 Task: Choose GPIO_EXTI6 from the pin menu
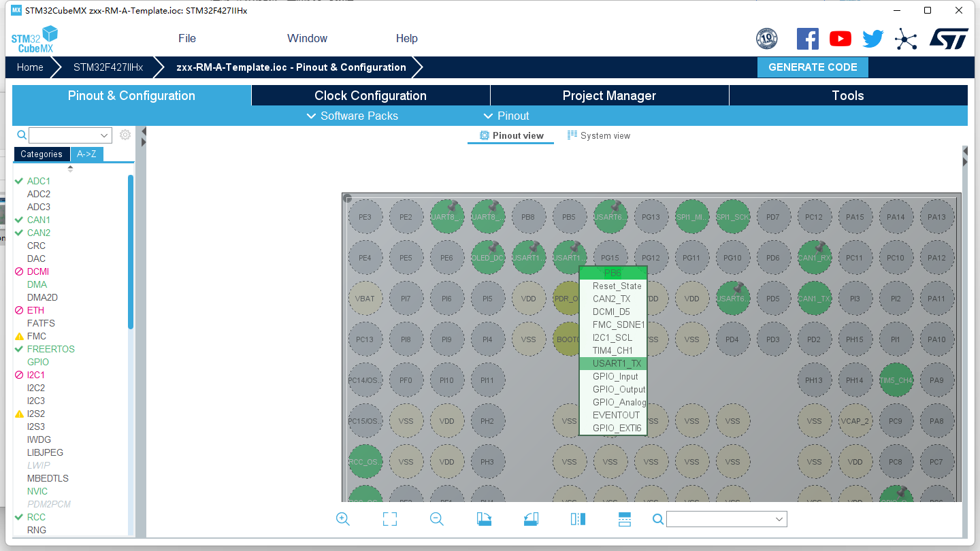pos(612,428)
